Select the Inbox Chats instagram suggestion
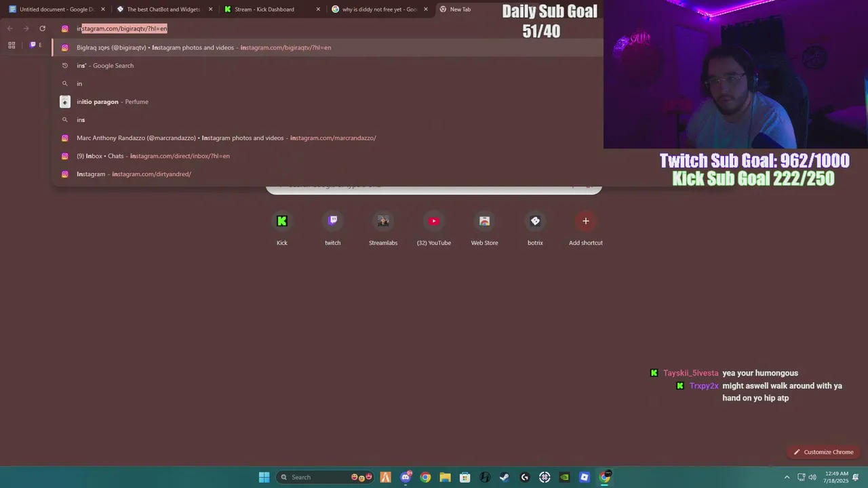The height and width of the screenshot is (488, 868). (x=328, y=156)
